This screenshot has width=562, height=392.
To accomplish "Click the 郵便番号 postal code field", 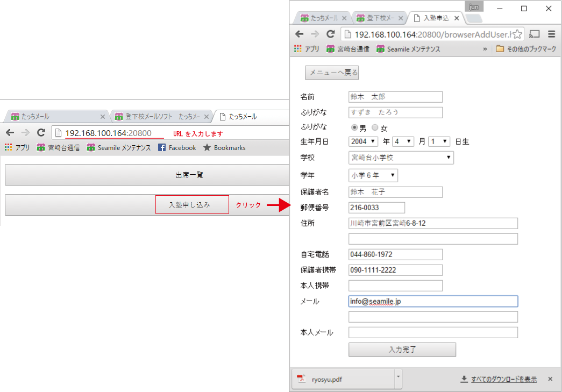I will (x=376, y=208).
